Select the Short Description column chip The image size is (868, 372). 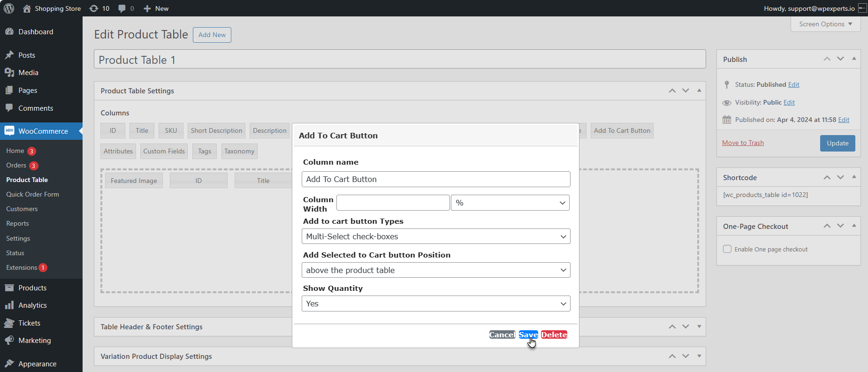217,131
